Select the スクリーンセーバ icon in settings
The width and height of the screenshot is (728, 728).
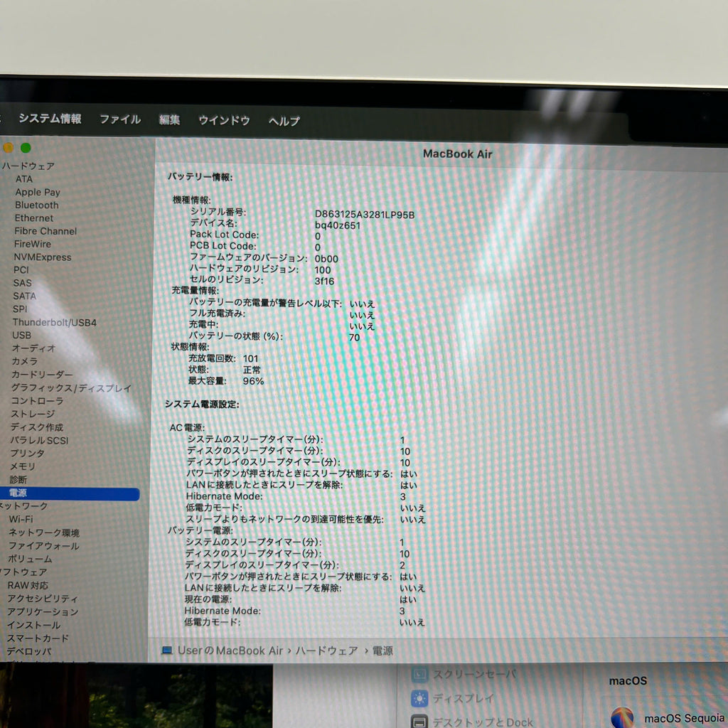click(x=419, y=674)
